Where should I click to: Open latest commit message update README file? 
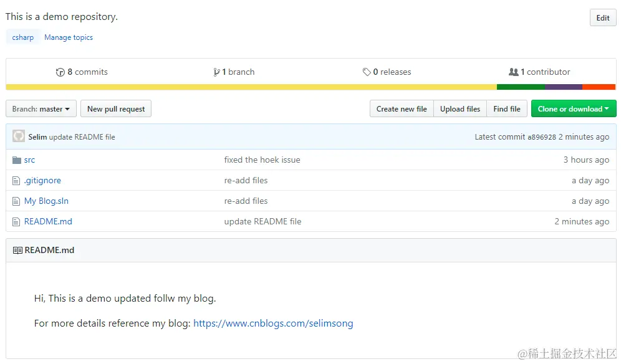82,137
